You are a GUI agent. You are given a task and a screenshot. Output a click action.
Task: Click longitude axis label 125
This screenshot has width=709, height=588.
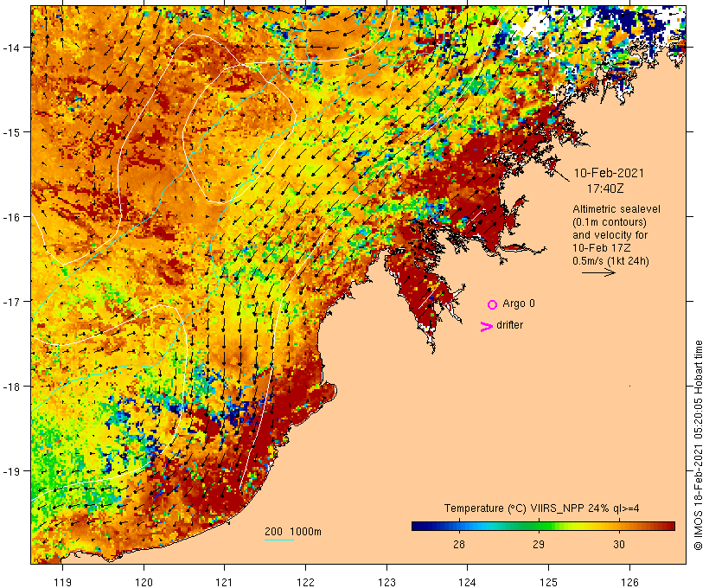548,582
